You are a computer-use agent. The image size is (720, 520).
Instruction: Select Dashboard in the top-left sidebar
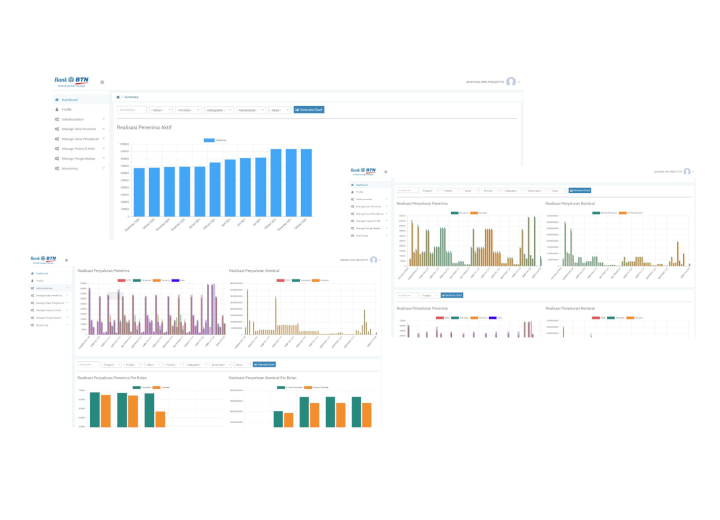pyautogui.click(x=69, y=100)
